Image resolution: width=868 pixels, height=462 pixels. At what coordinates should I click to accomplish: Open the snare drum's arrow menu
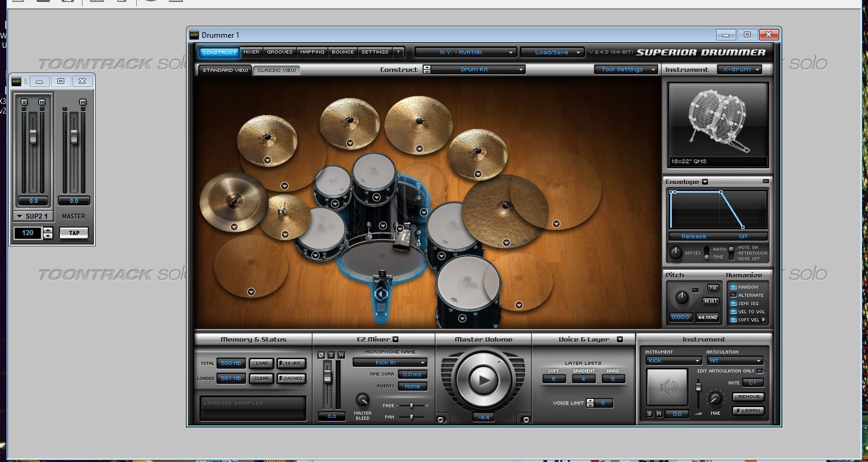[x=316, y=255]
